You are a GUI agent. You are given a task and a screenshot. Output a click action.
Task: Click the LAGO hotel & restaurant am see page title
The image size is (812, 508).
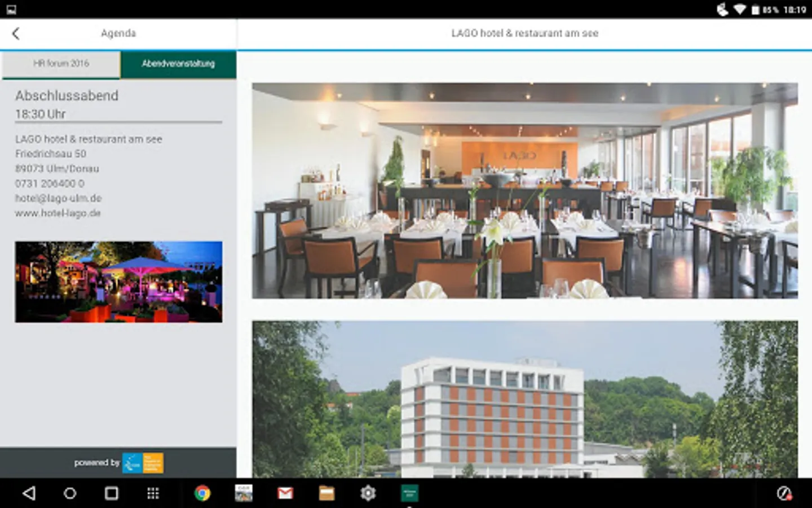click(x=525, y=33)
